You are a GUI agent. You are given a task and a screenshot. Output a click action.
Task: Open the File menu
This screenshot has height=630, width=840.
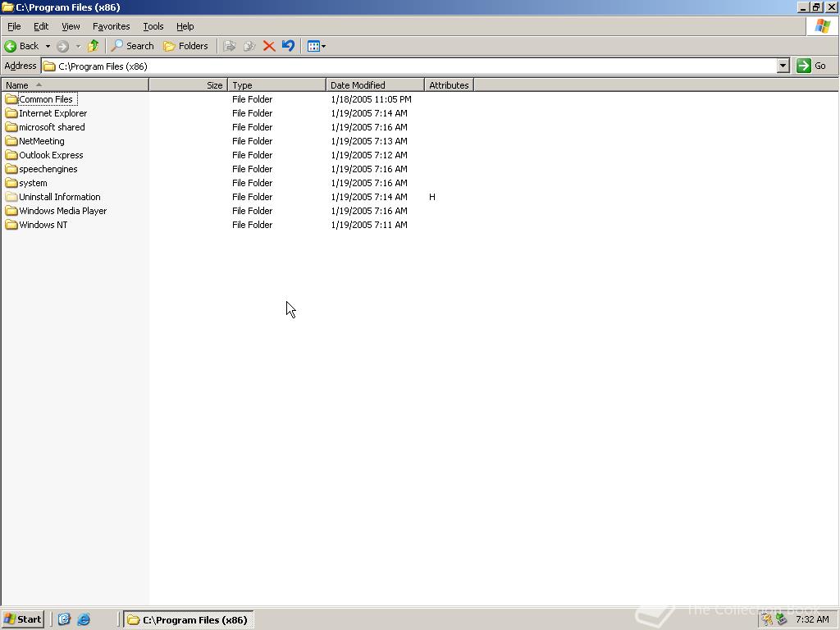(14, 26)
